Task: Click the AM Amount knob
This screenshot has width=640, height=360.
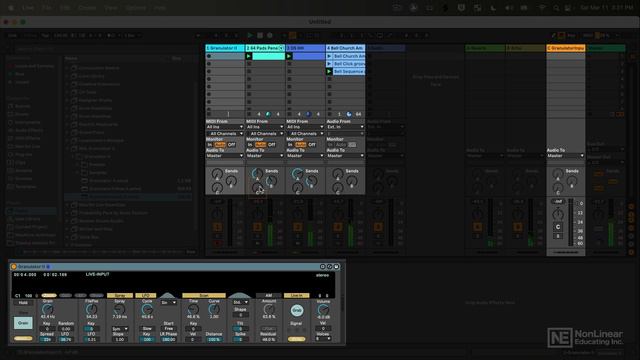Action: 268,309
